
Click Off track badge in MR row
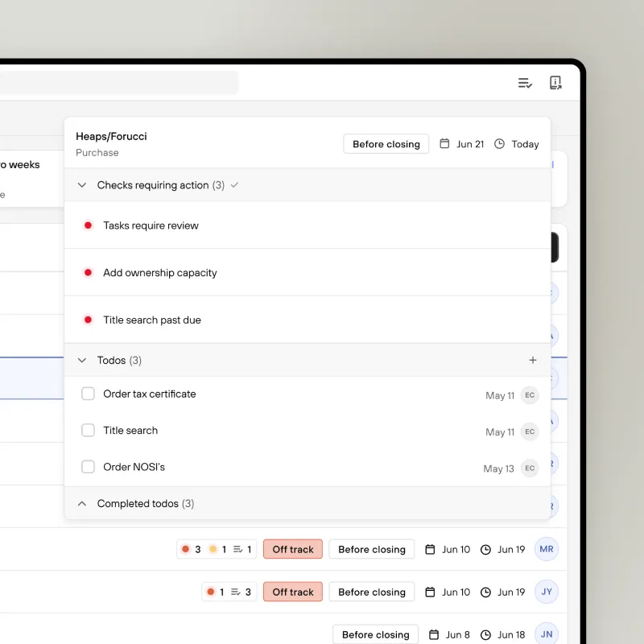point(293,550)
